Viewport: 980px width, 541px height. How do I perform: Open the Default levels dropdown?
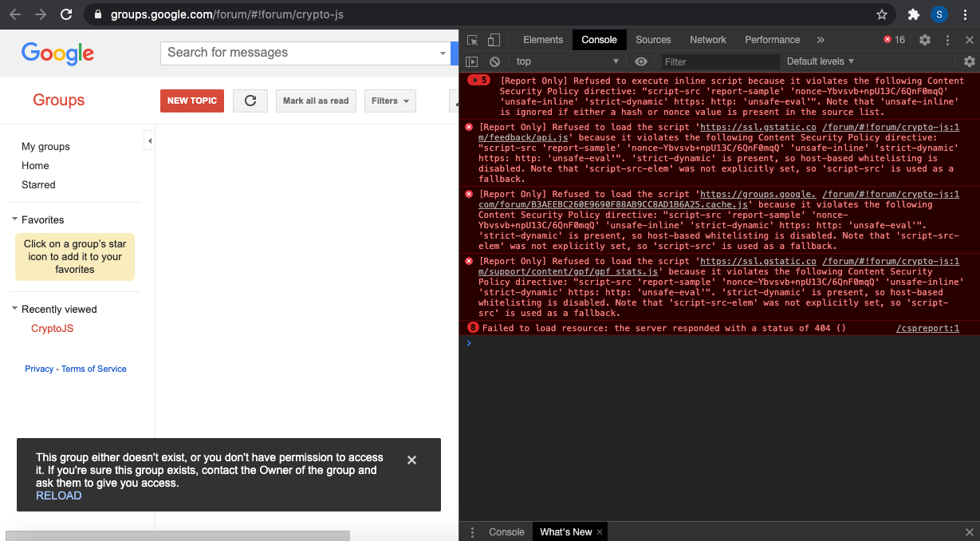820,61
